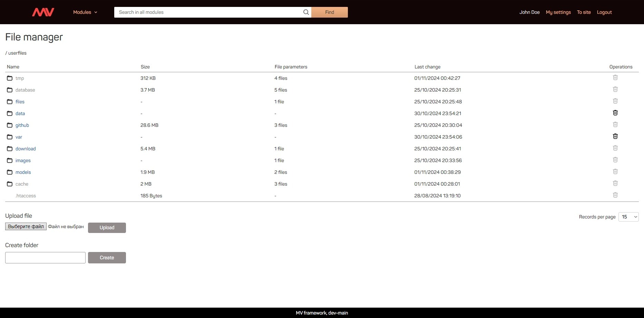Image resolution: width=644 pixels, height=318 pixels.
Task: Go to To site link
Action: (x=584, y=12)
